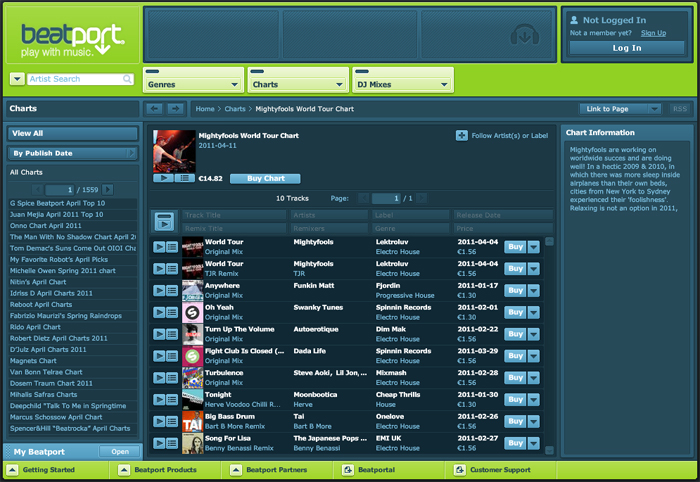Buy the Oh Yeah Original Mix track
The image size is (700, 482).
(x=515, y=312)
